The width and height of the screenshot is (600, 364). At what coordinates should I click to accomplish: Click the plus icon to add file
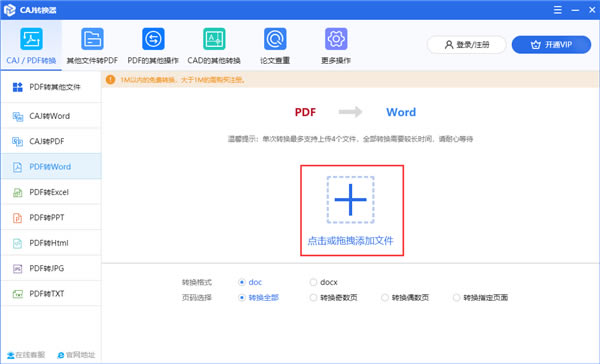tap(351, 200)
